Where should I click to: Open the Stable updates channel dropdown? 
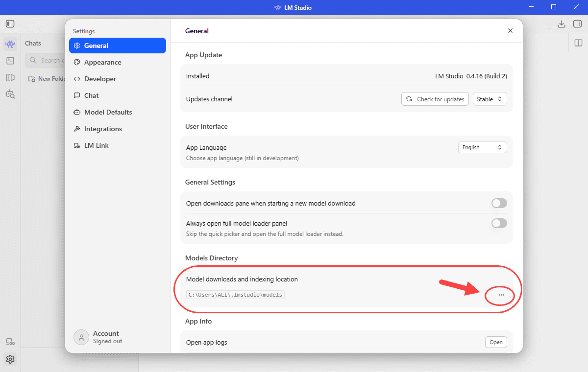tap(490, 99)
